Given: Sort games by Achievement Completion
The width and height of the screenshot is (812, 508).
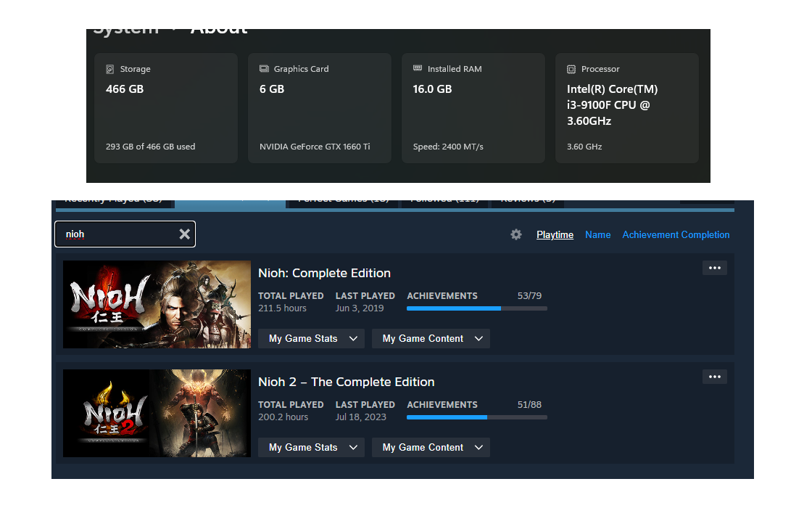Looking at the screenshot, I should [676, 235].
